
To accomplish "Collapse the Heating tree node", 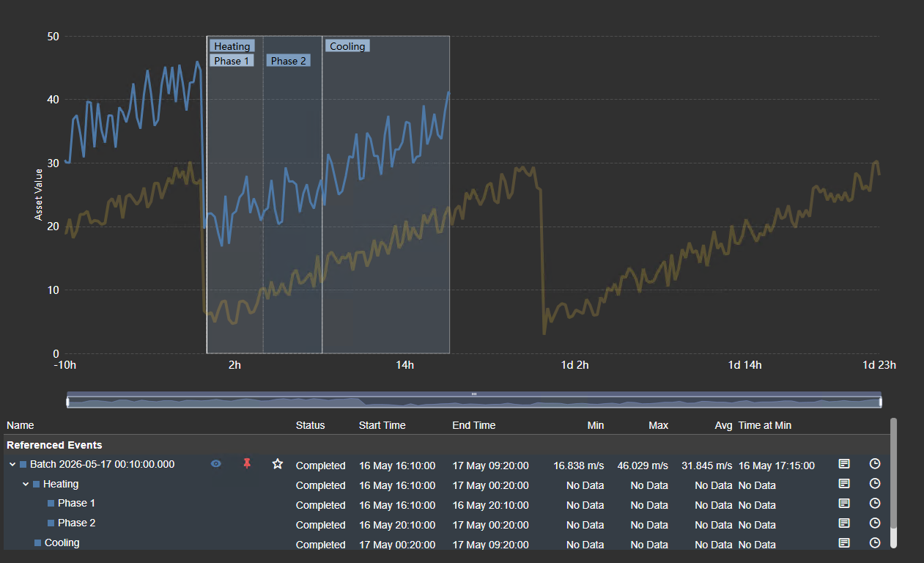I will pos(26,485).
